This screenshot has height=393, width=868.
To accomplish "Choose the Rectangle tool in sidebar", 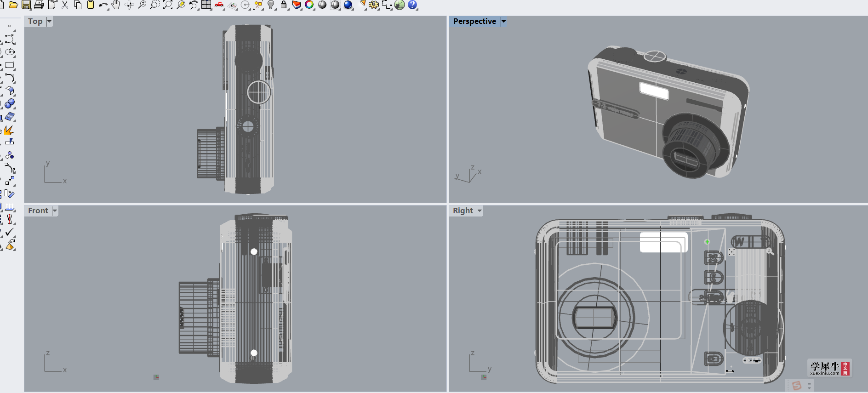I will coord(10,65).
